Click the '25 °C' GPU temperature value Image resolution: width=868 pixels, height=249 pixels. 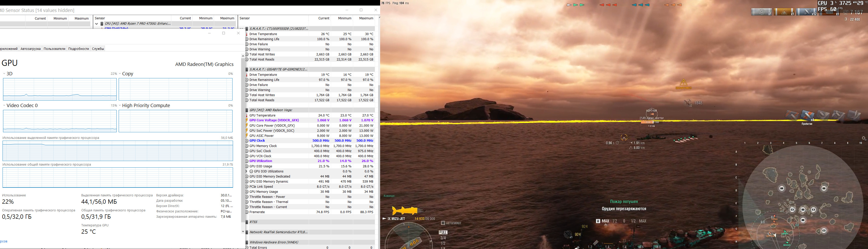89,232
